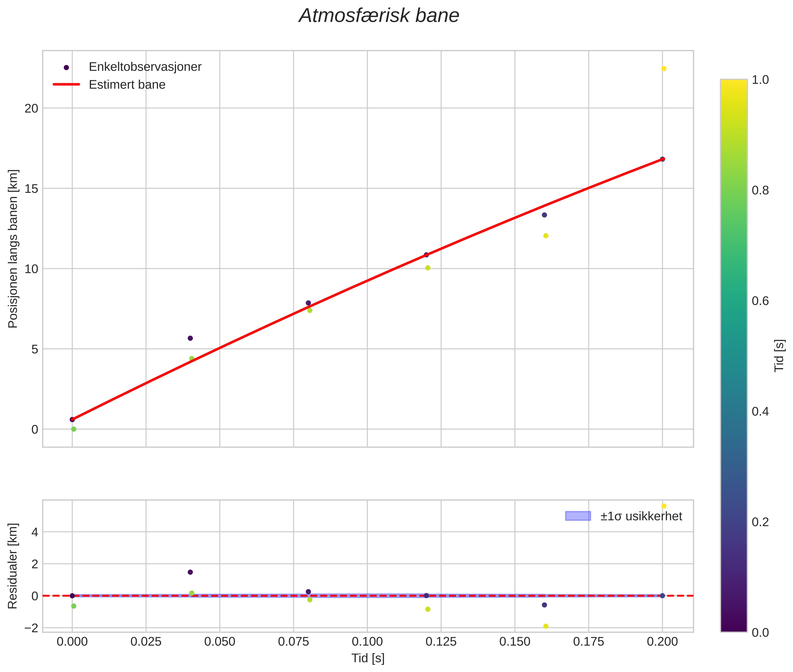Click the x-axis tick label '0.125'
Image resolution: width=793 pixels, height=672 pixels.
tap(441, 642)
